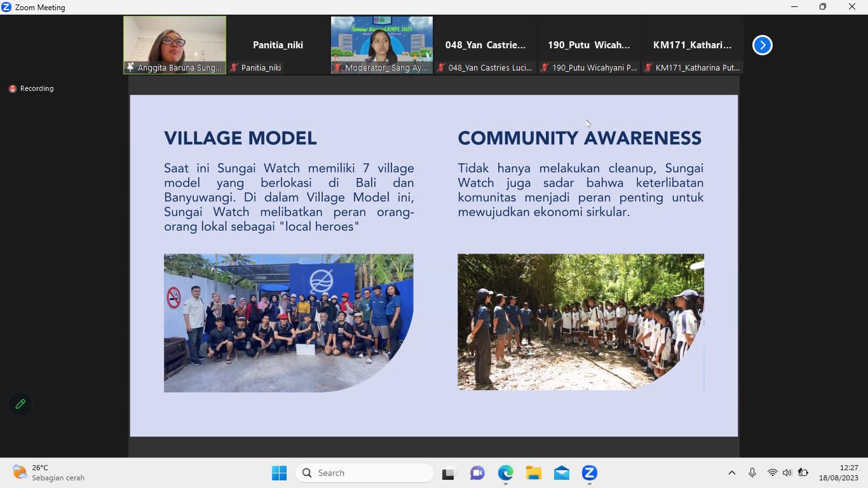Image resolution: width=868 pixels, height=488 pixels.
Task: Click the VILLAGE MODEL slide heading
Action: [x=240, y=138]
